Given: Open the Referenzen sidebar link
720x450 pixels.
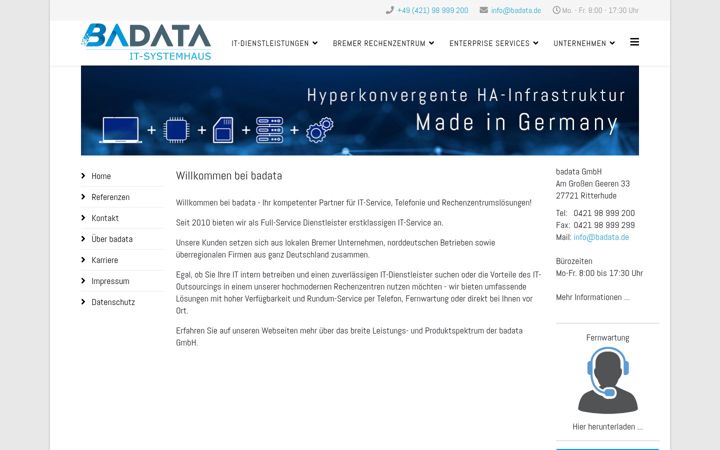Looking at the screenshot, I should tap(110, 197).
